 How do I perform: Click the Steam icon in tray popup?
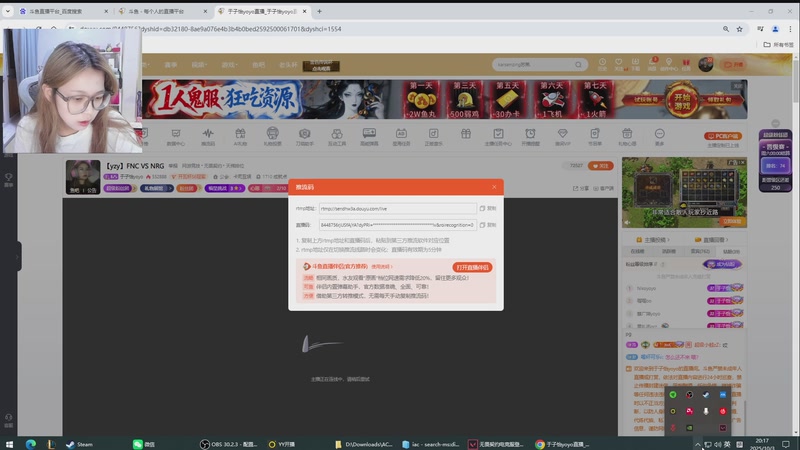pos(706,394)
